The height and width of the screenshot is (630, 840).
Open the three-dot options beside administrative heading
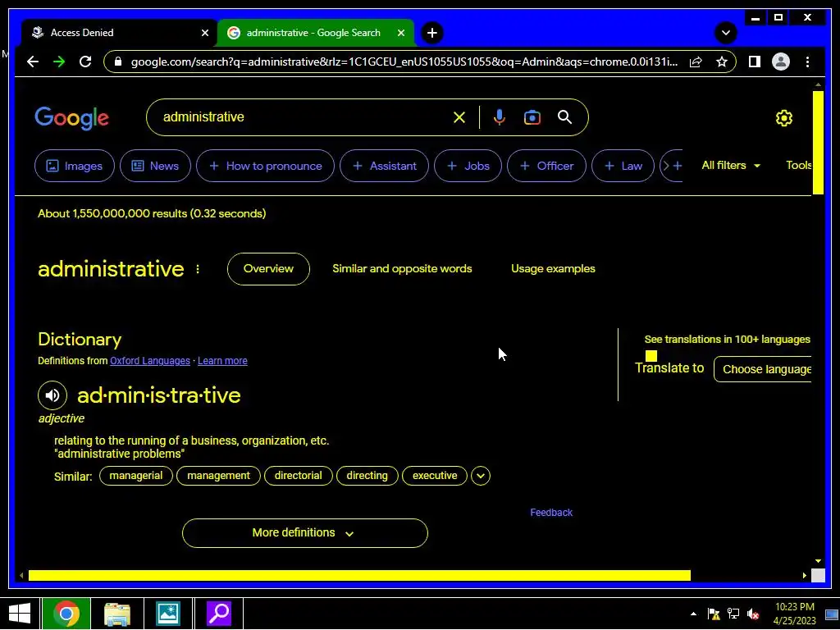coord(198,269)
